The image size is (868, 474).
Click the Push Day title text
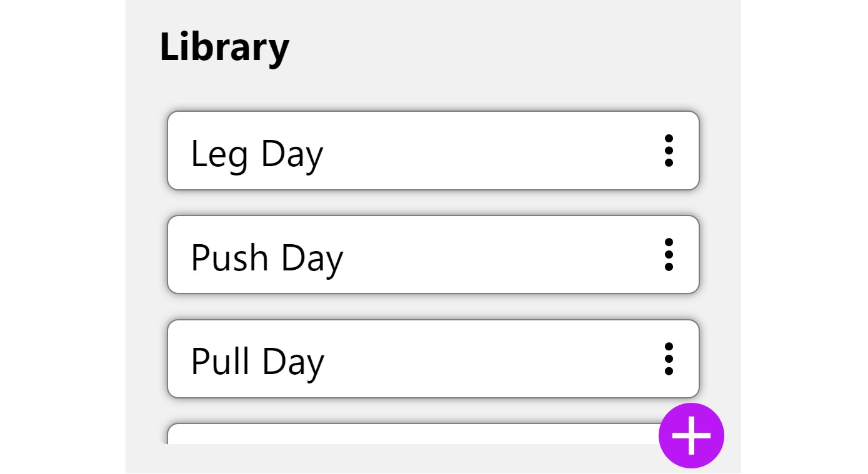[x=267, y=259]
